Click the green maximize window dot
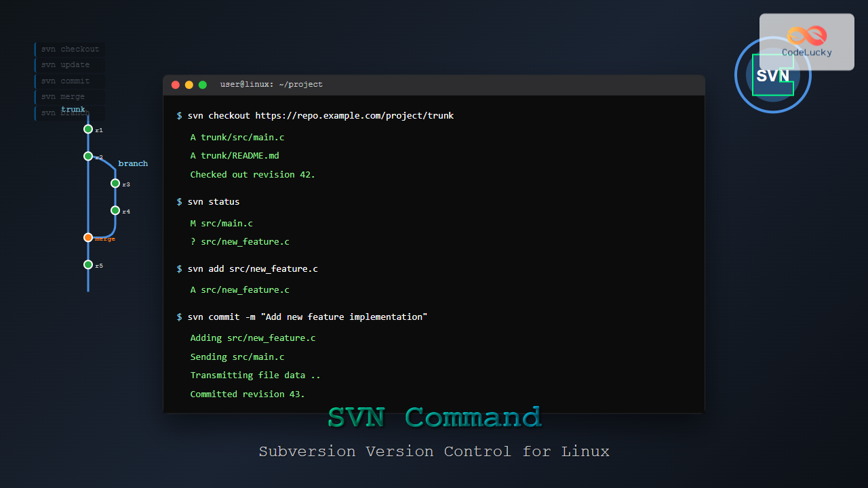 tap(203, 85)
